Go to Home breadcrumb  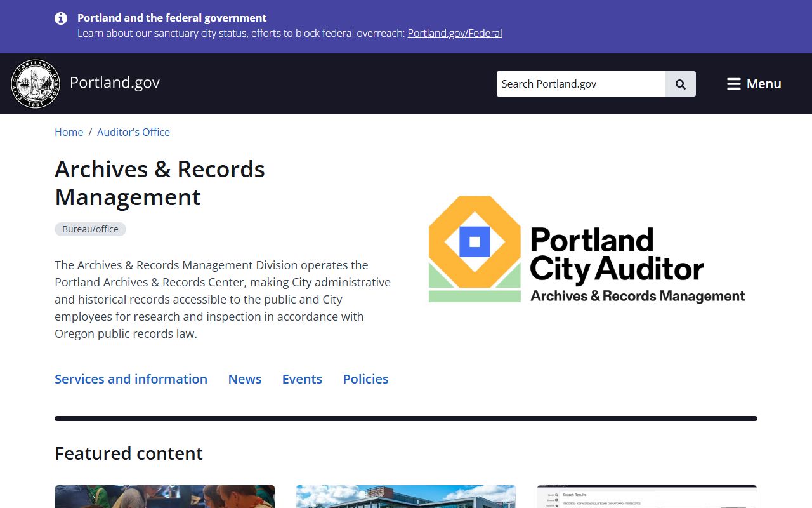(x=69, y=132)
